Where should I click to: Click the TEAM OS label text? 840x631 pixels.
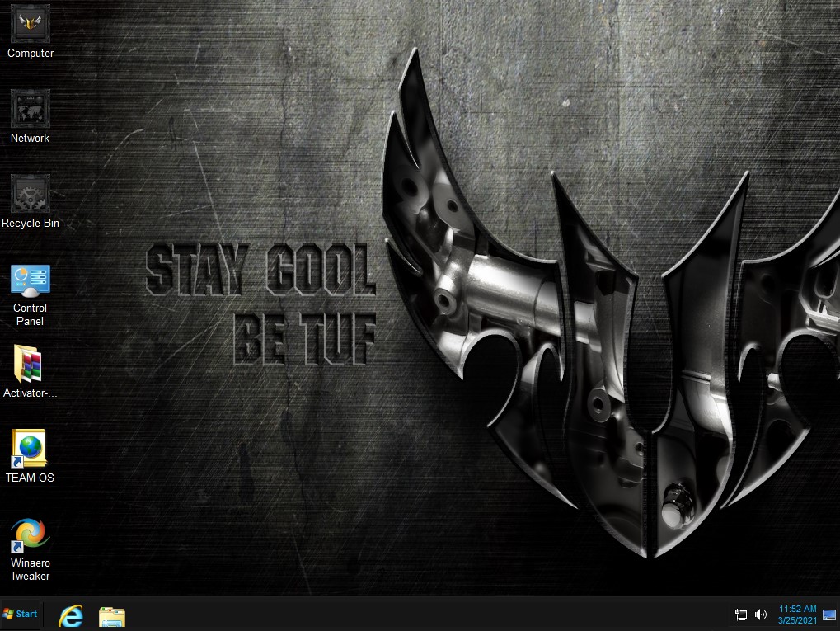(30, 478)
